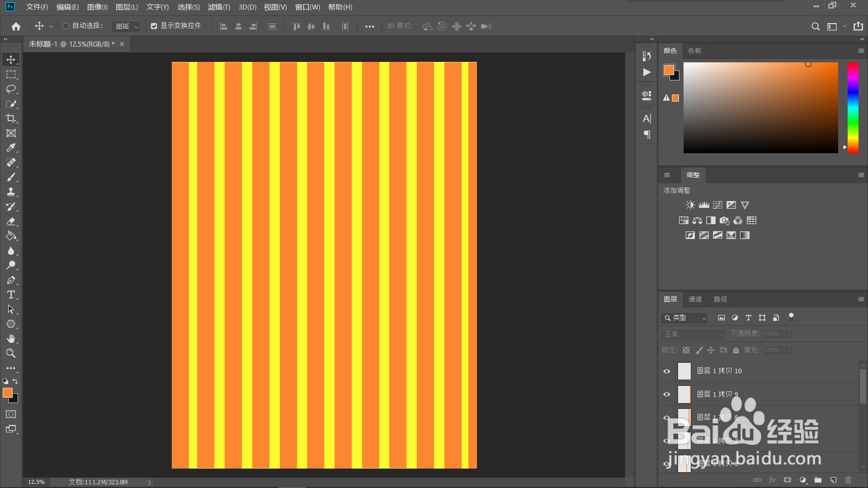Select the Clone Stamp tool
Screen dimensions: 868x488
pyautogui.click(x=11, y=192)
